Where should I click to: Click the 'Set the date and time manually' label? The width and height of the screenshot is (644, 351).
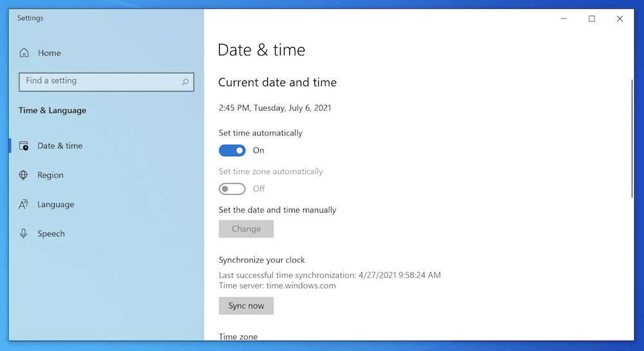[x=277, y=210]
